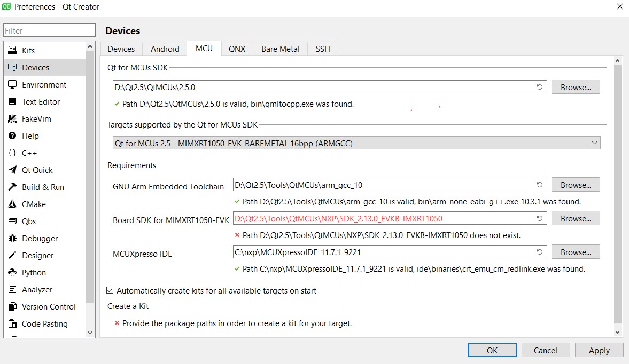Switch to the Android tab
Screen dimensions: 629x364
165,49
